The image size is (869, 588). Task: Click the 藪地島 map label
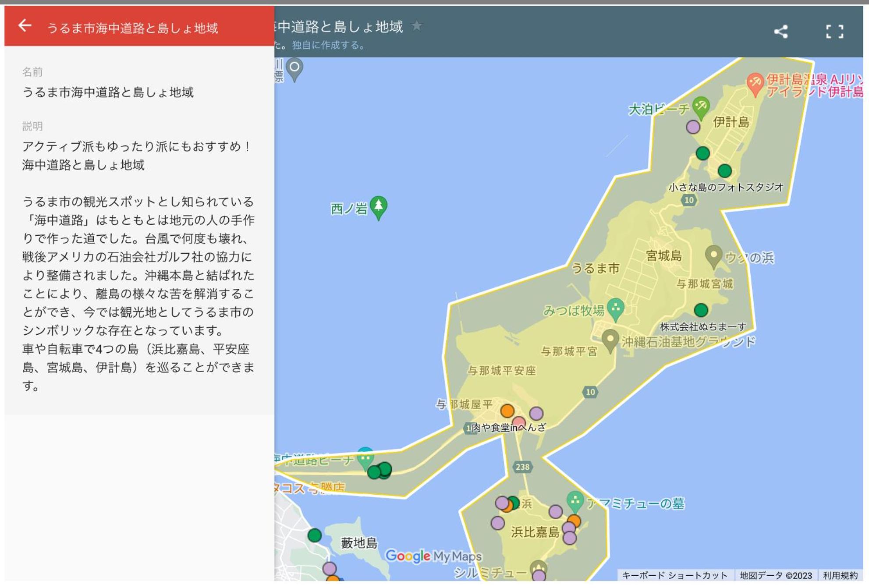(x=359, y=543)
